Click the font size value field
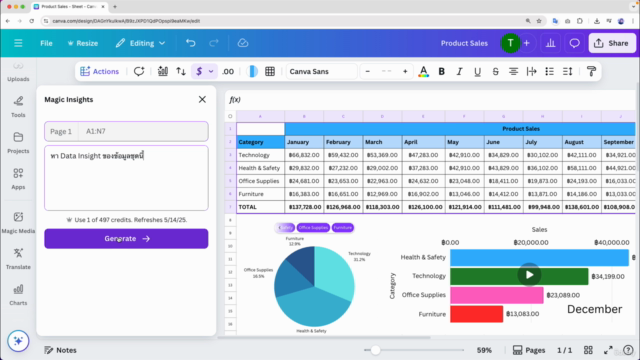Screen dimensions: 640x360 pyautogui.click(x=386, y=71)
